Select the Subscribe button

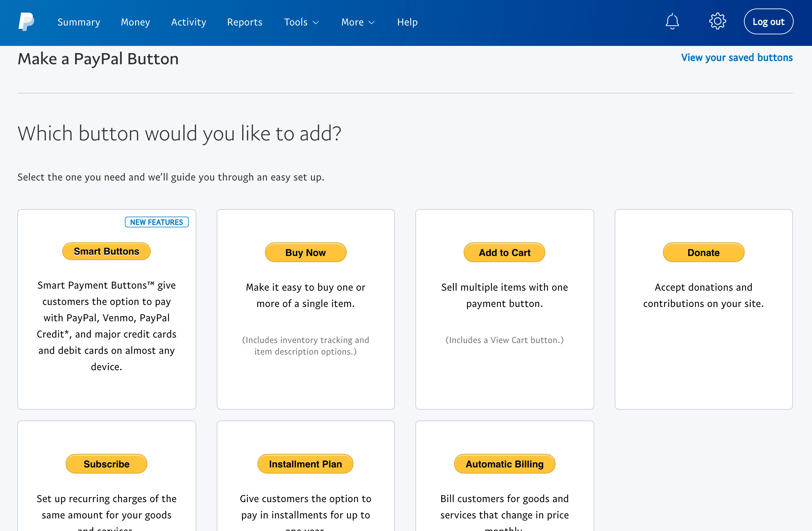click(106, 464)
